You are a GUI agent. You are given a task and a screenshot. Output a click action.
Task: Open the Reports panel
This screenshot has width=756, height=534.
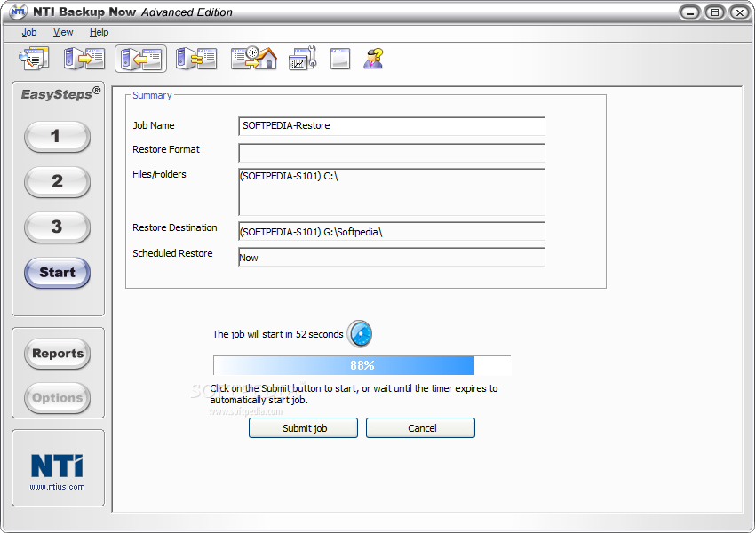[58, 354]
